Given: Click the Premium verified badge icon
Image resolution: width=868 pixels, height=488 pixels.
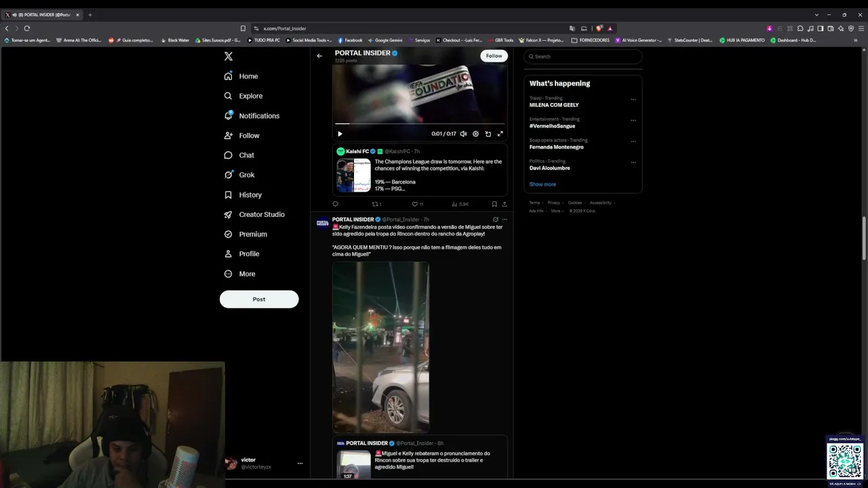Looking at the screenshot, I should (x=229, y=235).
